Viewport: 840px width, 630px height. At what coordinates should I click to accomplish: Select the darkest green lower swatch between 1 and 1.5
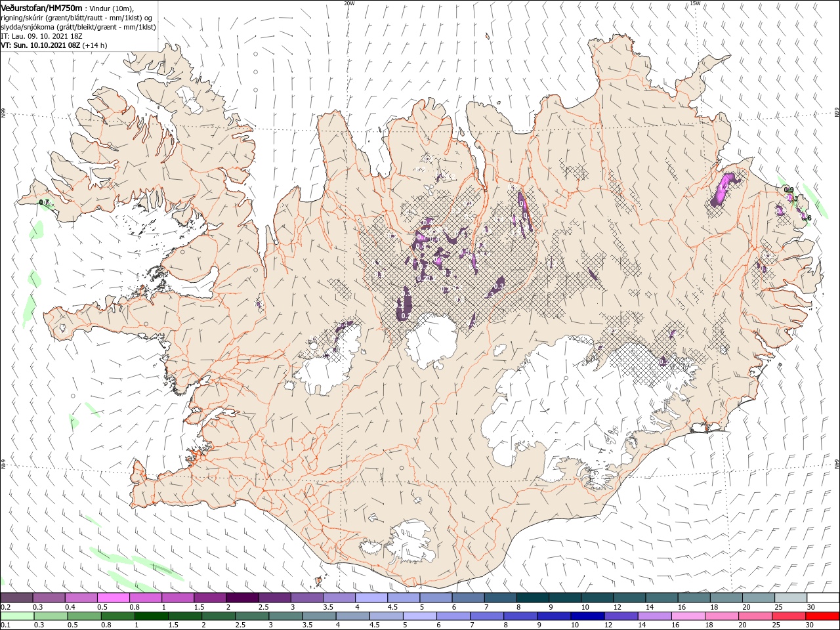coord(152,616)
